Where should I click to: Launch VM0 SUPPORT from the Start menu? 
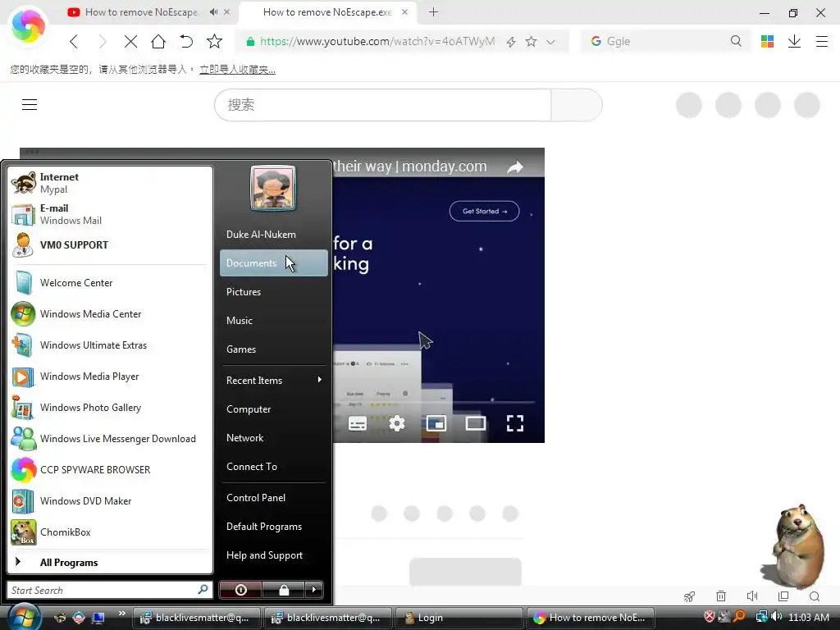tap(109, 244)
